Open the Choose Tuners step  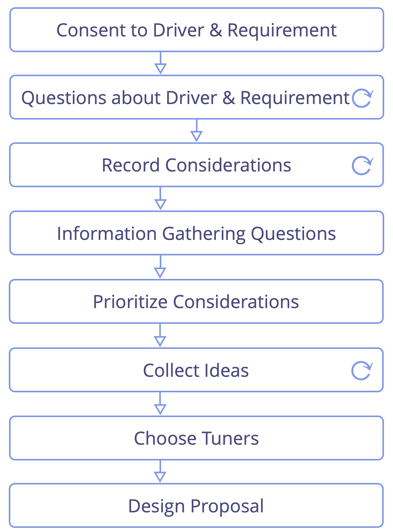click(x=196, y=438)
